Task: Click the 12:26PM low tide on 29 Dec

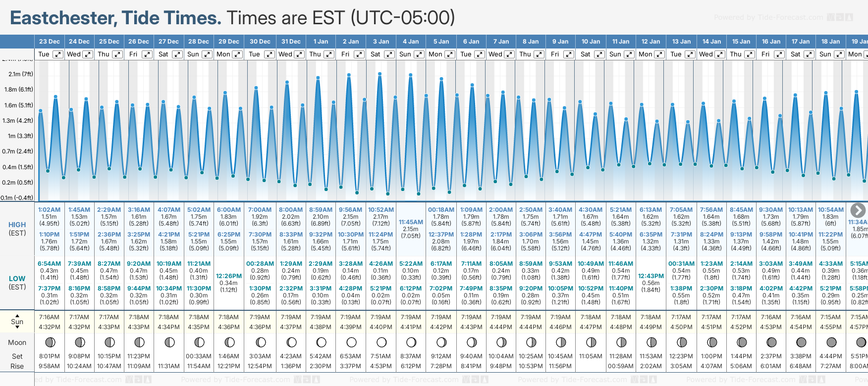Action: (x=229, y=276)
